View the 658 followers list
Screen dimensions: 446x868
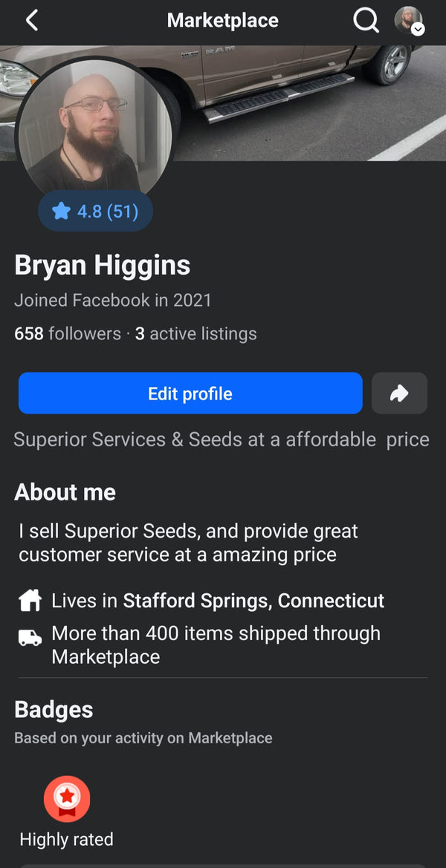click(67, 334)
